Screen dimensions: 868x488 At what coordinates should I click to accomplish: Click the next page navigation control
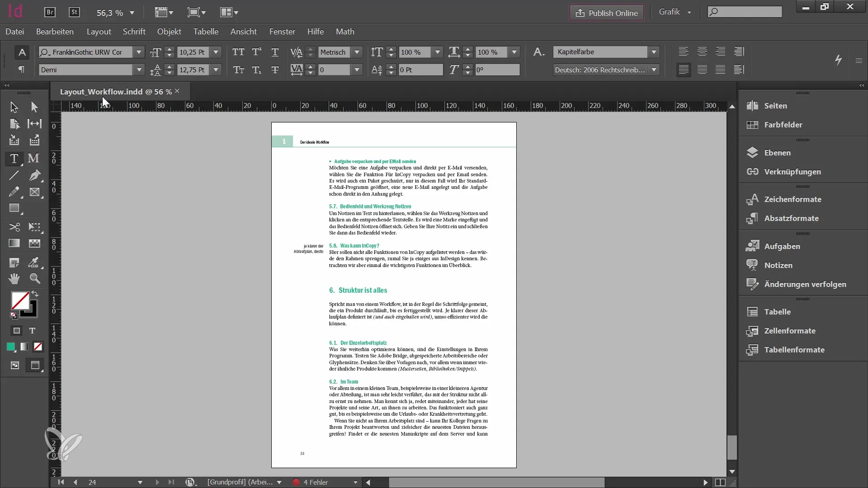[x=157, y=482]
